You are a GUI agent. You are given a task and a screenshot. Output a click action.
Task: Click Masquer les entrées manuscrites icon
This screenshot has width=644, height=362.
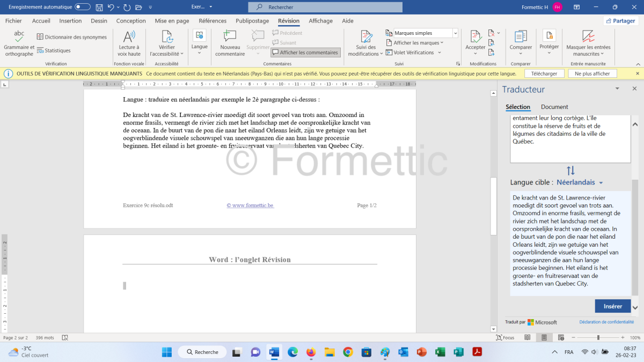click(588, 36)
